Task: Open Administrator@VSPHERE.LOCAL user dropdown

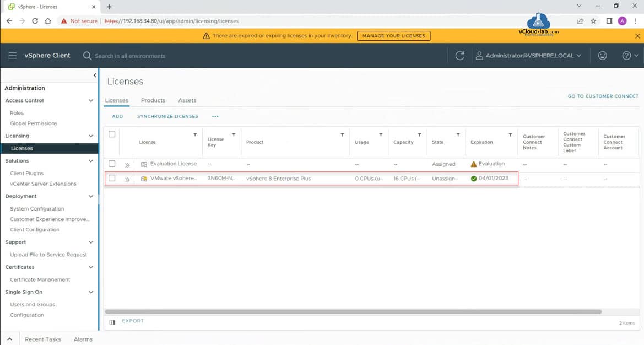Action: click(529, 56)
